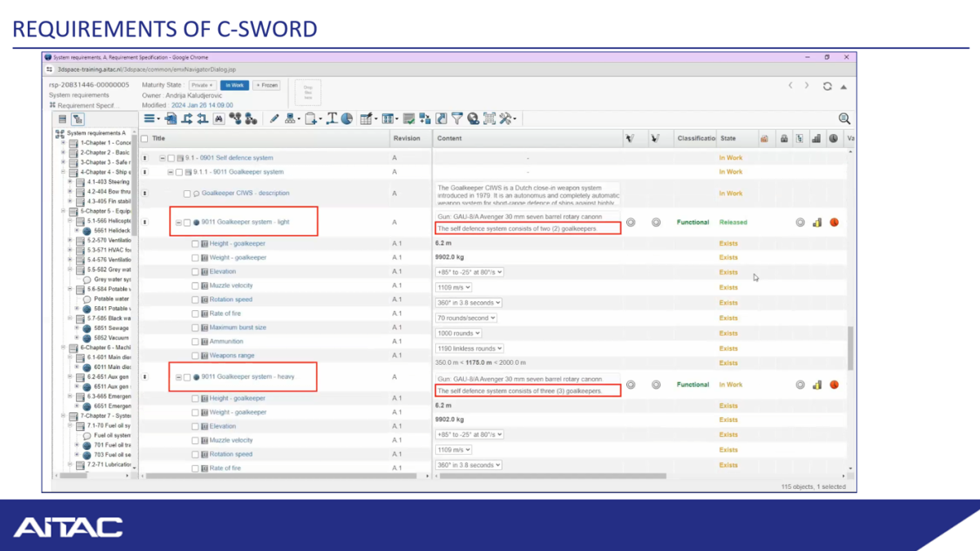Switch to tree view icon above the left panel
980x551 pixels.
(78, 119)
